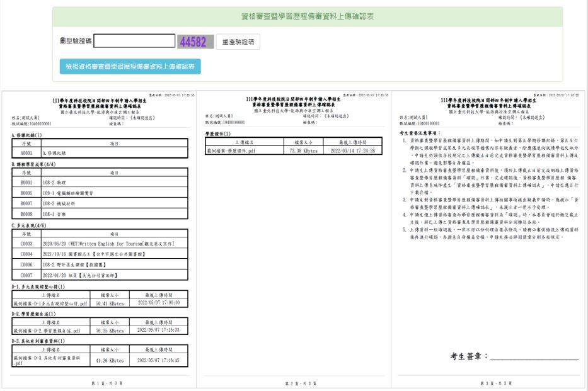The width and height of the screenshot is (588, 391).
Task: Select row A0001 in the page 1 table
Action: click(x=100, y=153)
